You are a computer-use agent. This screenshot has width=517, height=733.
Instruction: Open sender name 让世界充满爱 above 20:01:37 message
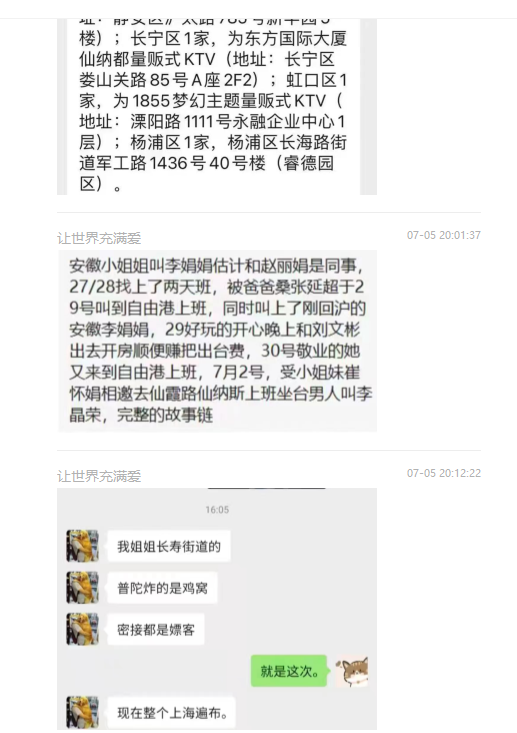pyautogui.click(x=99, y=238)
